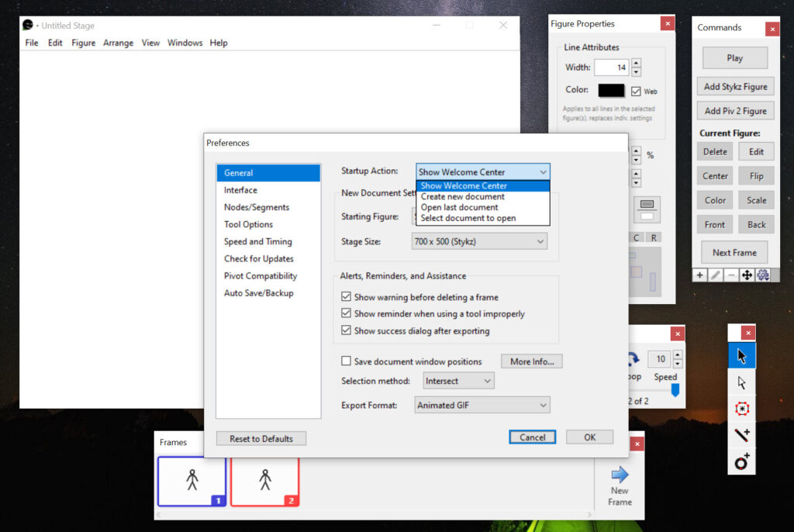Select the Add Line tool
This screenshot has height=532, width=794.
(x=741, y=435)
